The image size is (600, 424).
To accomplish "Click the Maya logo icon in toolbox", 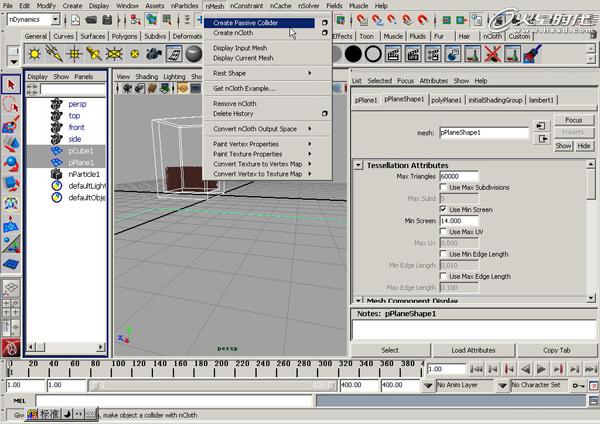I will pos(11,348).
